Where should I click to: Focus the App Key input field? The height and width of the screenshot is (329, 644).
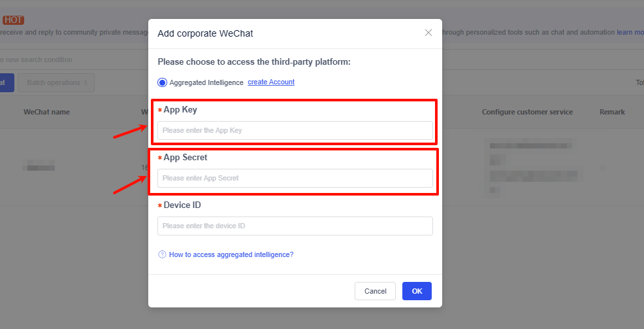pyautogui.click(x=295, y=130)
